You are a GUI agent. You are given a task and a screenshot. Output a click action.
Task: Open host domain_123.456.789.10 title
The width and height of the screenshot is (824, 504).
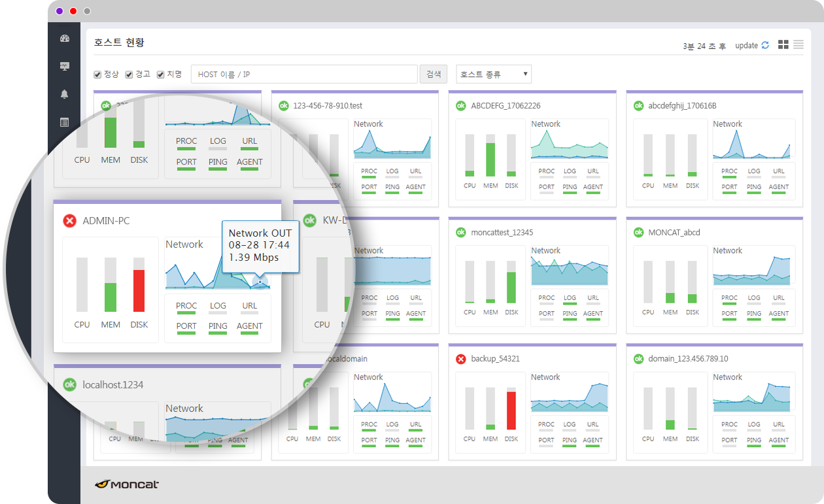pyautogui.click(x=688, y=359)
